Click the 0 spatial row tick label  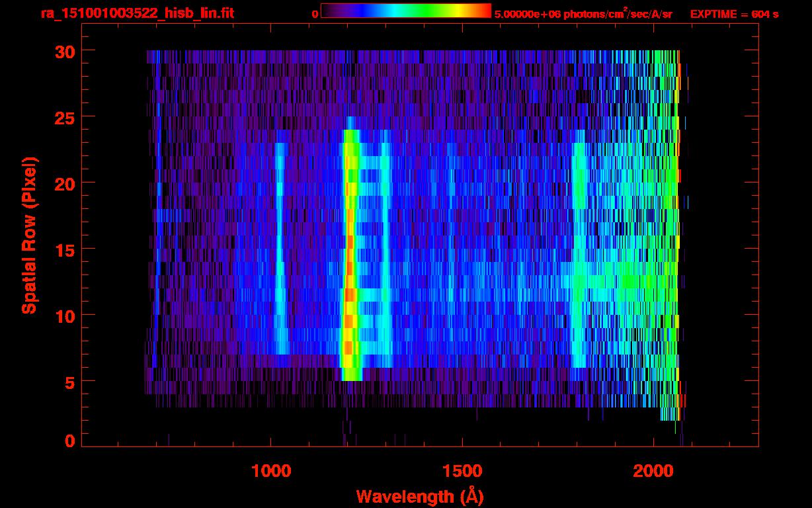point(70,441)
